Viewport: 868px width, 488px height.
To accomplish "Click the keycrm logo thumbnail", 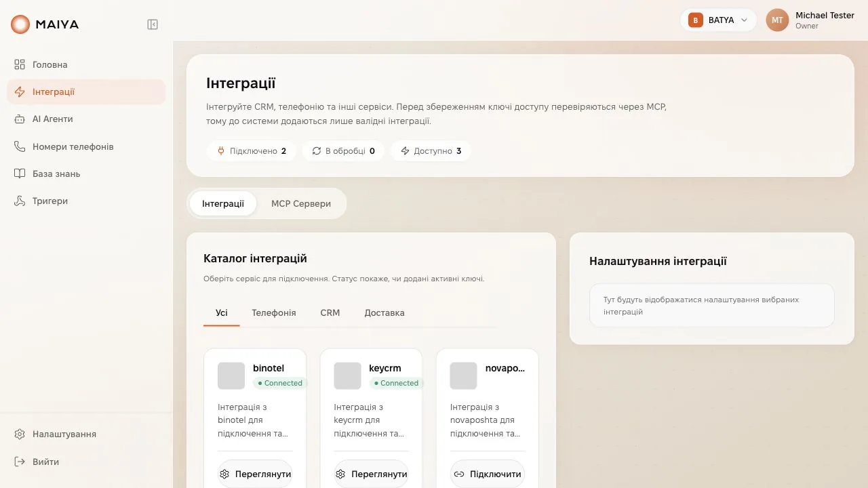I will point(347,375).
